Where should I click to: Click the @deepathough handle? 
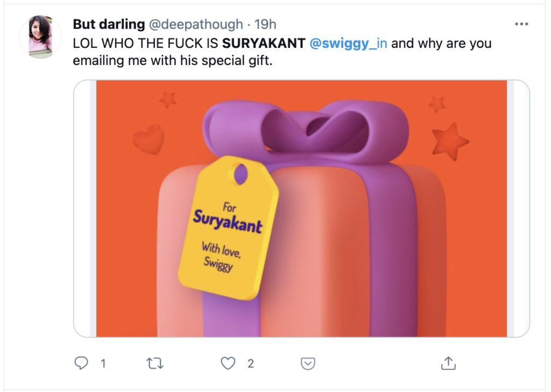click(196, 24)
